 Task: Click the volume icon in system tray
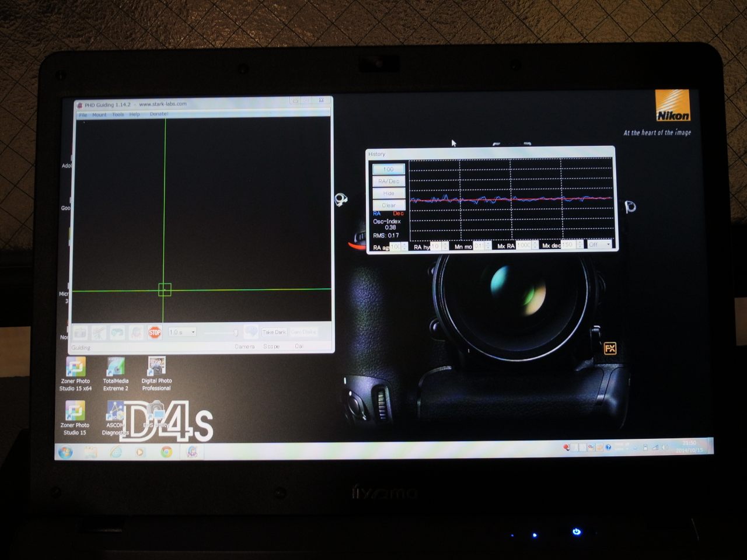[665, 447]
